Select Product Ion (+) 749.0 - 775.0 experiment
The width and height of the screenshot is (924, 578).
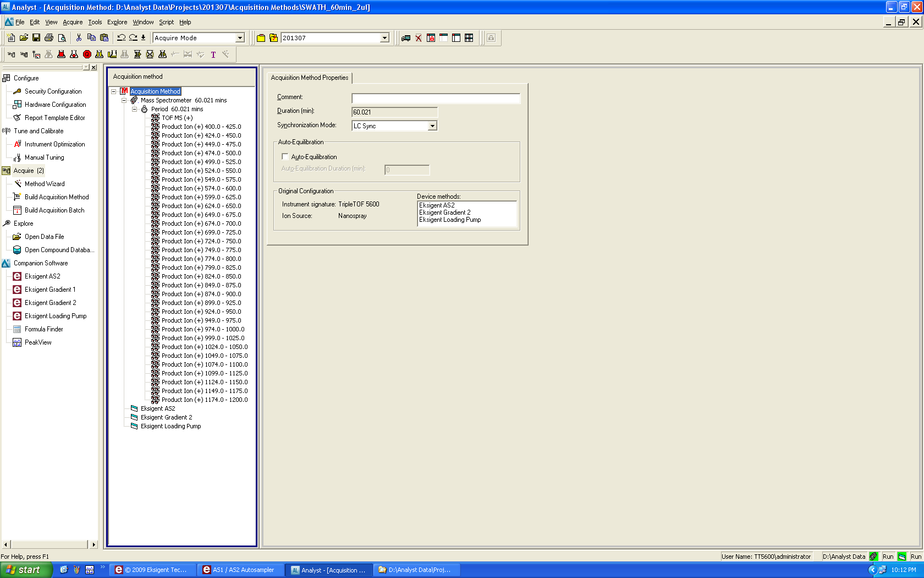point(201,250)
